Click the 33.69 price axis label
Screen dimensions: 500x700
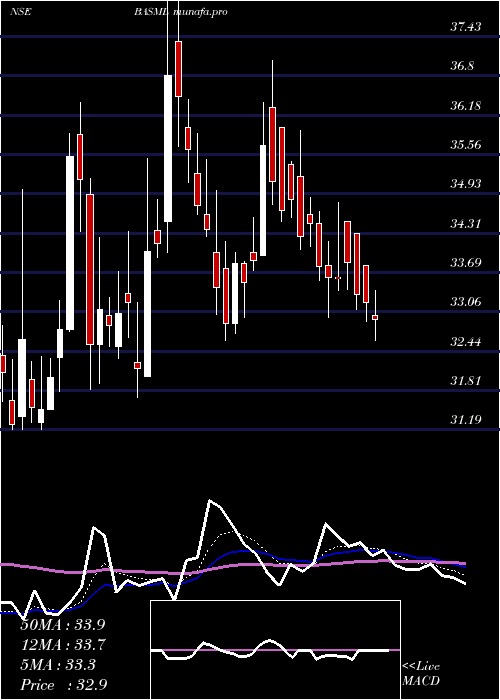tap(466, 263)
